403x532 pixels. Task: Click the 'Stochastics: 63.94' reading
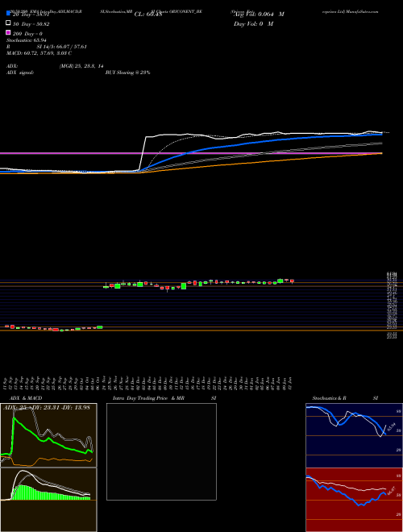(x=27, y=40)
